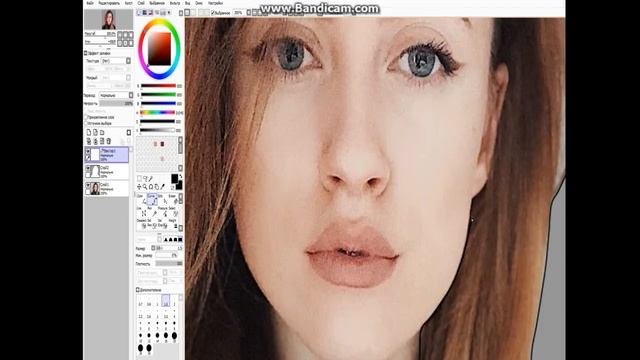Hide the top selected layer eye
This screenshot has width=640, height=360.
(x=88, y=151)
